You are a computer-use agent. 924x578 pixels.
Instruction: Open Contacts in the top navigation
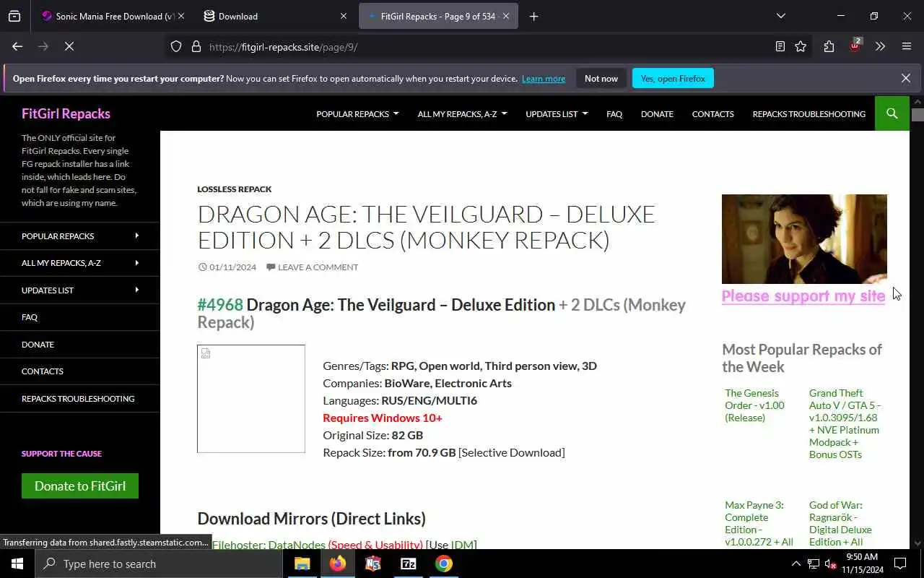pos(712,113)
